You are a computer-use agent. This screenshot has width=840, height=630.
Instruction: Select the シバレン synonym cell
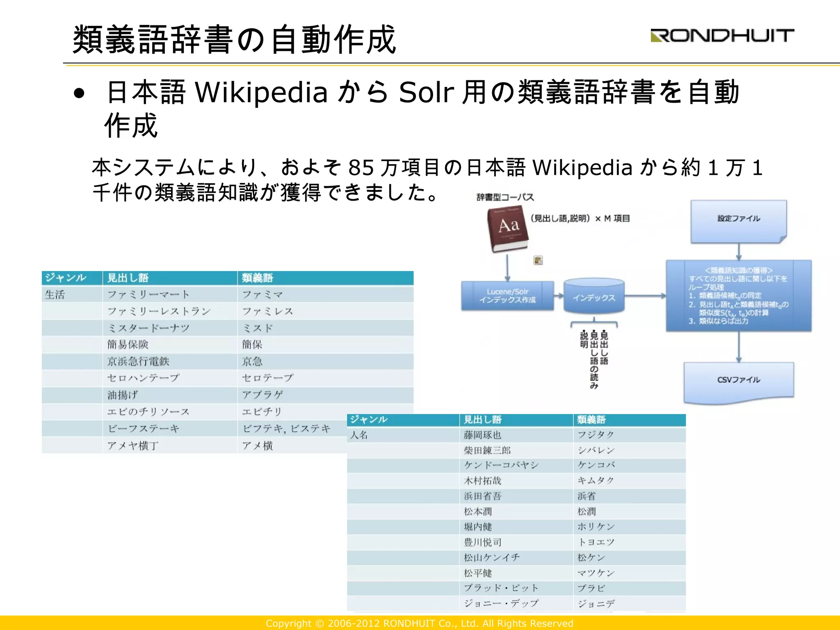(x=630, y=450)
